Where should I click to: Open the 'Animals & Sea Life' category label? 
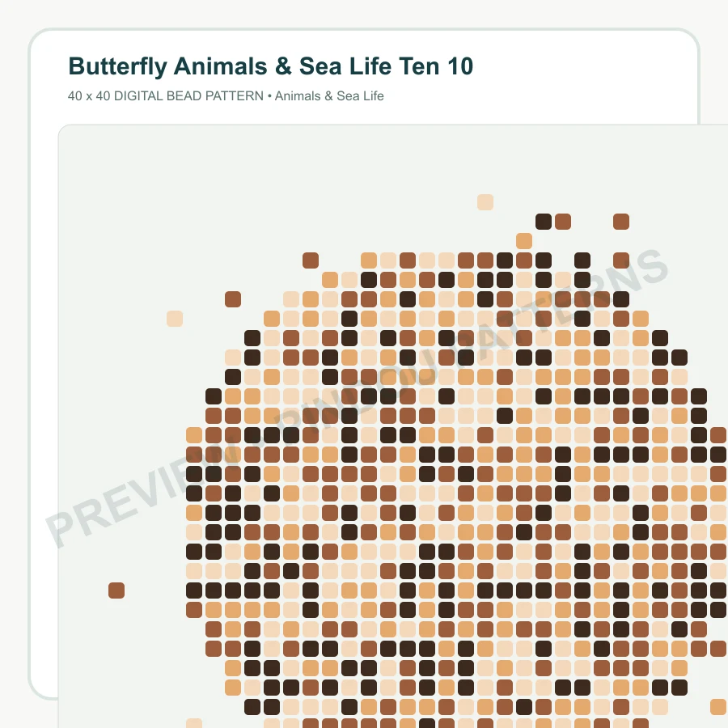(329, 96)
